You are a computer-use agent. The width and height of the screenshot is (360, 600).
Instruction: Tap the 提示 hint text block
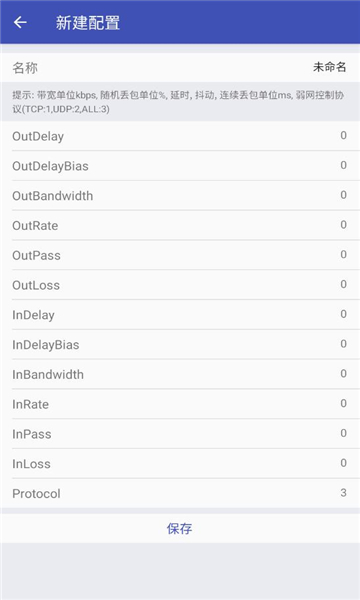178,102
